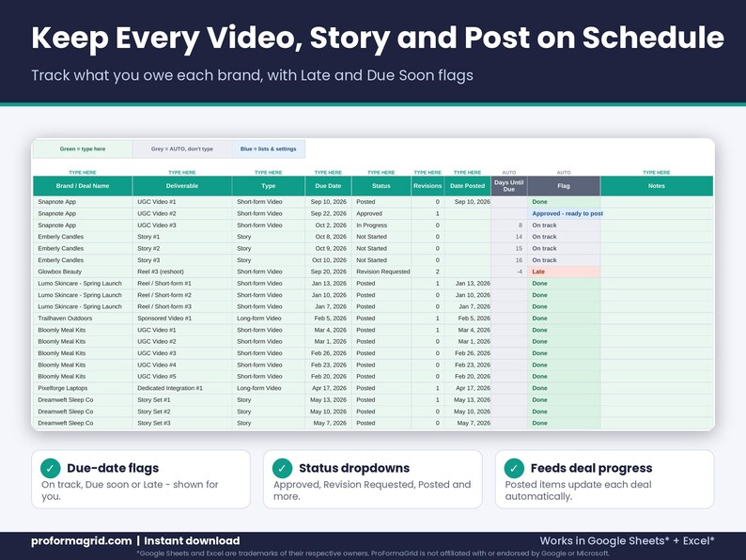Screen dimensions: 746x560
Task: Select the Brand / Deal Name column header
Action: (83, 186)
